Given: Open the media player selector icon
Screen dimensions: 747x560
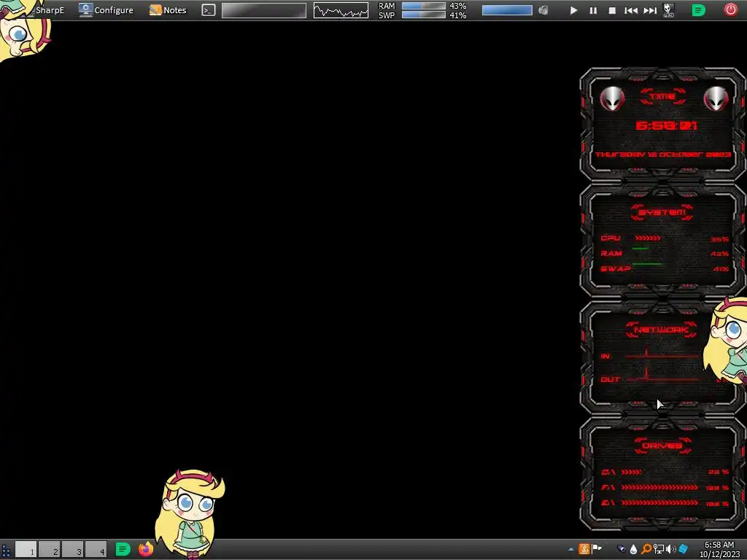Looking at the screenshot, I should (x=668, y=10).
